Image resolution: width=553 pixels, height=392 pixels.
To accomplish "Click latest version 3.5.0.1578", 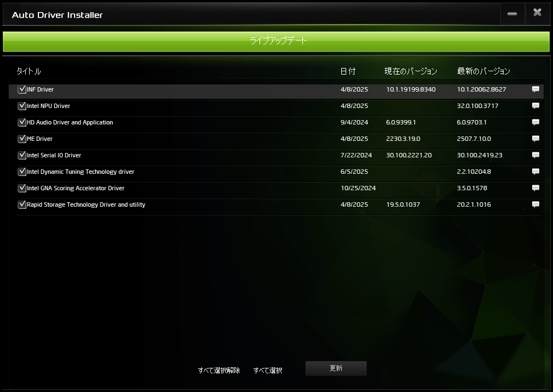I will 472,188.
